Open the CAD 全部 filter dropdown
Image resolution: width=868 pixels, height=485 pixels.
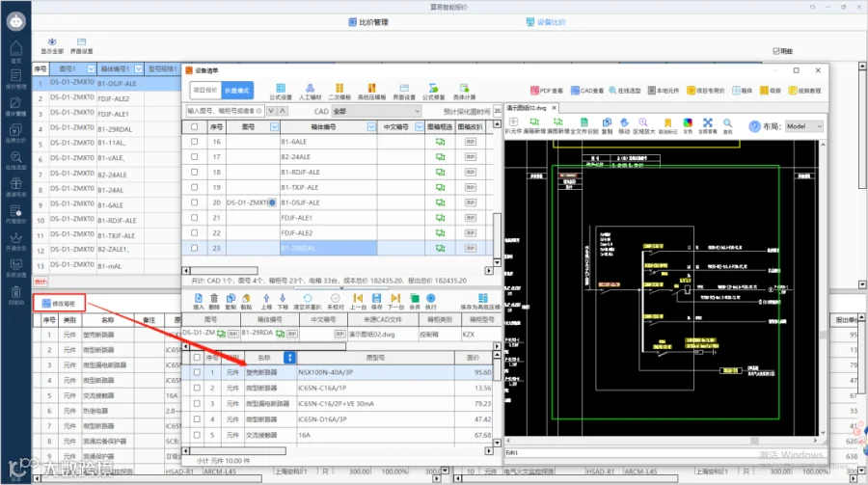coord(376,111)
